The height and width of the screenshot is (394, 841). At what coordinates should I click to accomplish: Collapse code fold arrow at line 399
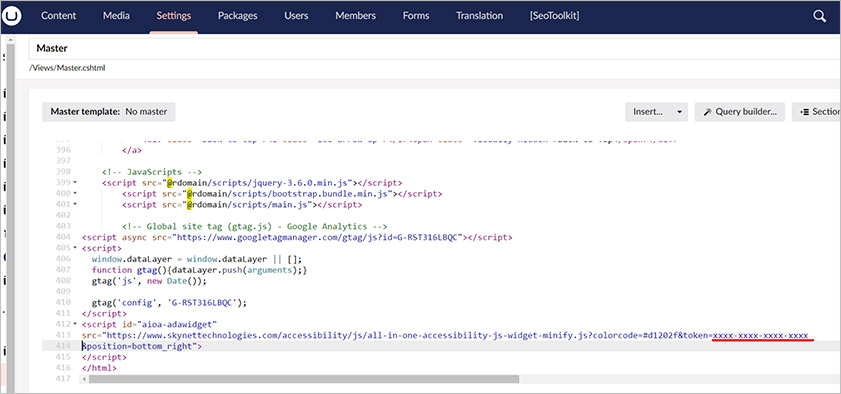point(75,183)
